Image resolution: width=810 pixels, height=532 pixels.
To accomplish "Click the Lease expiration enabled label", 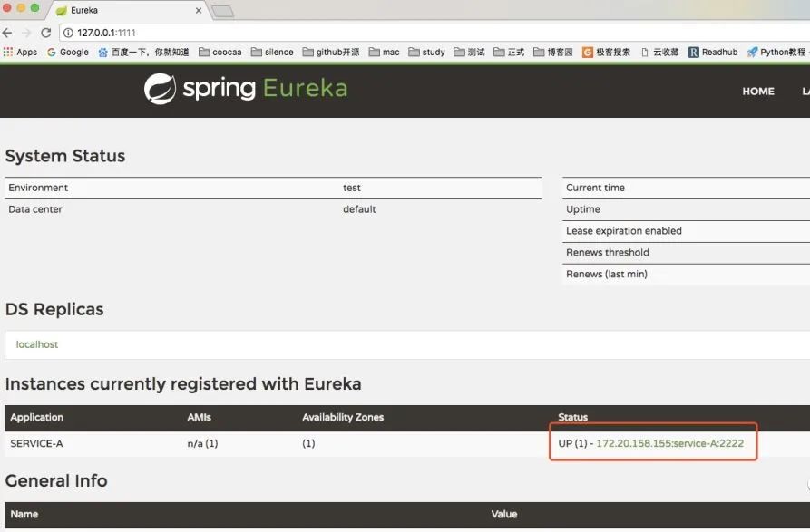I will point(624,231).
